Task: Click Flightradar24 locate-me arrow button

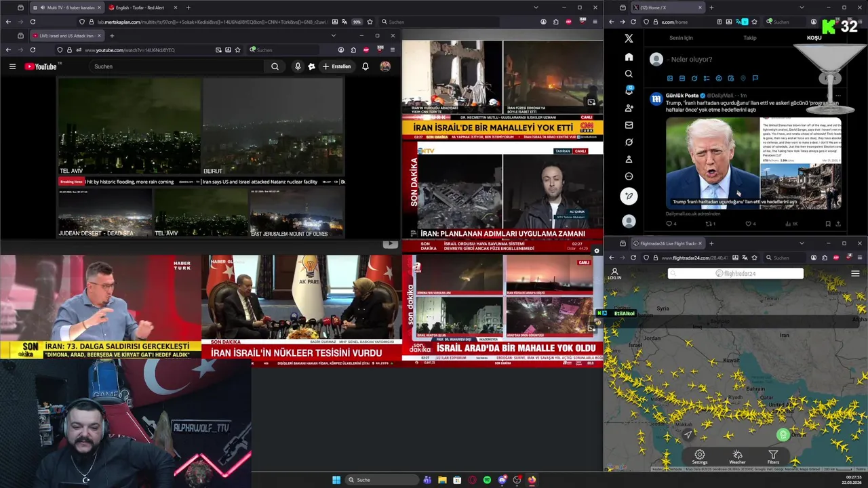Action: point(688,435)
